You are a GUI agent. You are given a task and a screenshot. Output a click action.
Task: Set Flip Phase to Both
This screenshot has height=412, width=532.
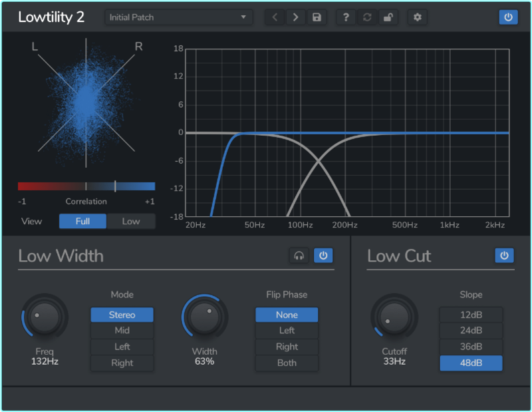pos(287,363)
